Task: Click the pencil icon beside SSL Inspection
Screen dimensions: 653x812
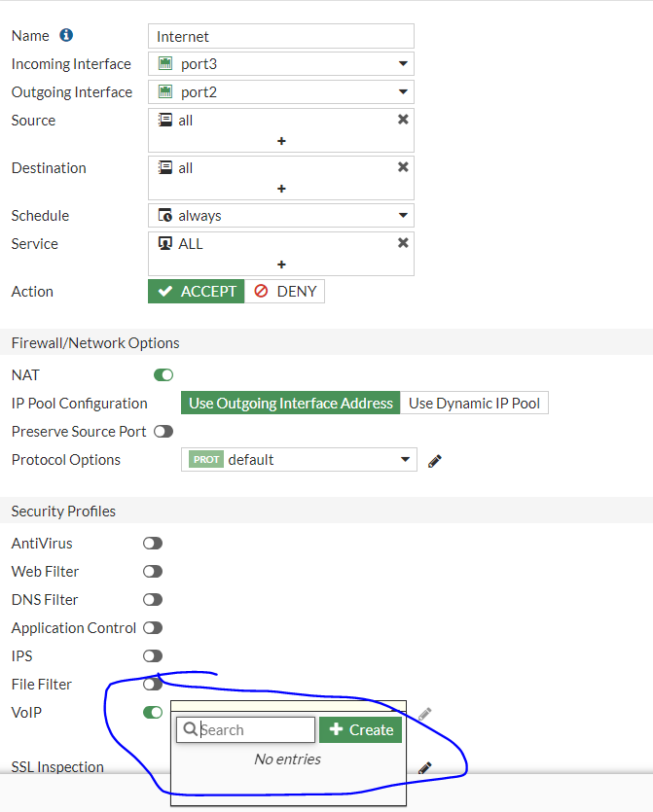Action: 424,767
